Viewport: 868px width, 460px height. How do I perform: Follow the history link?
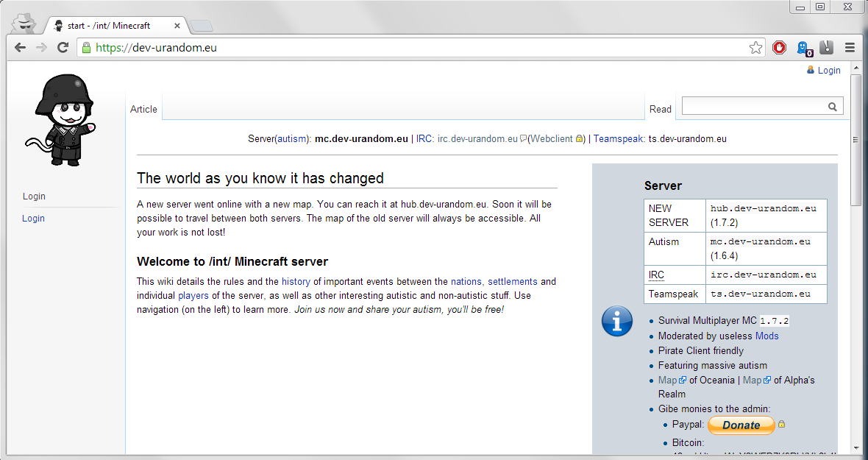coord(296,281)
